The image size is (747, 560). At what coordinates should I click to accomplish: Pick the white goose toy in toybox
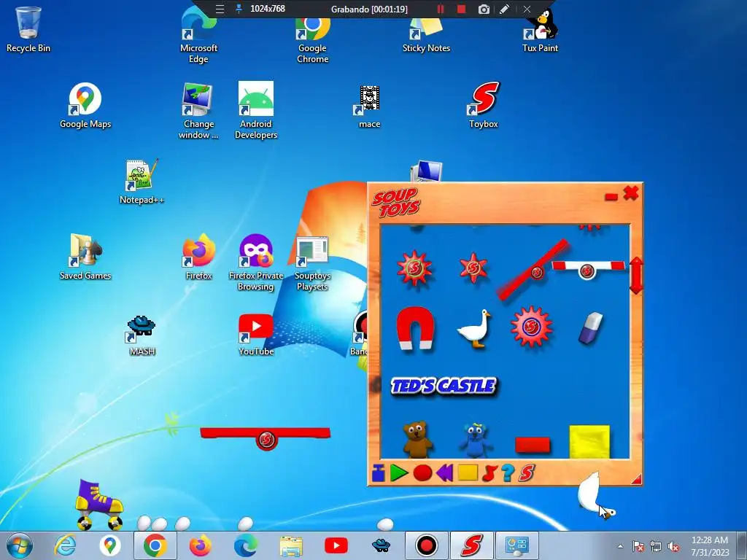473,330
